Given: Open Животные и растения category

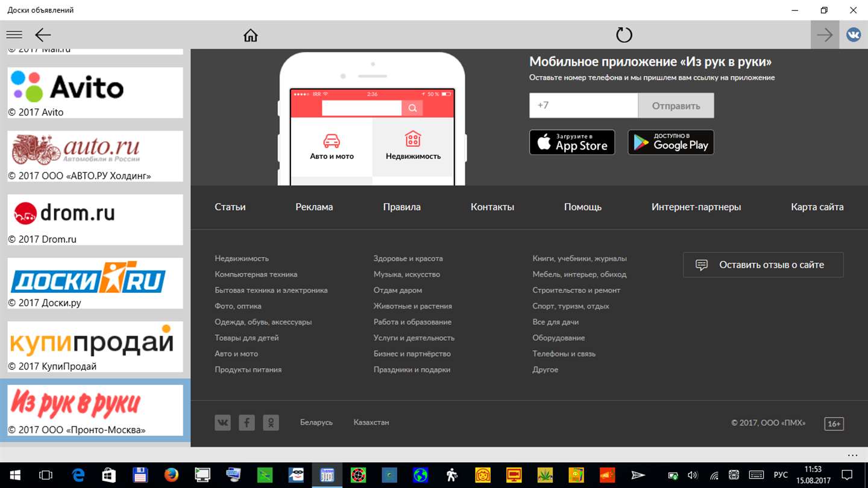Looking at the screenshot, I should point(413,306).
